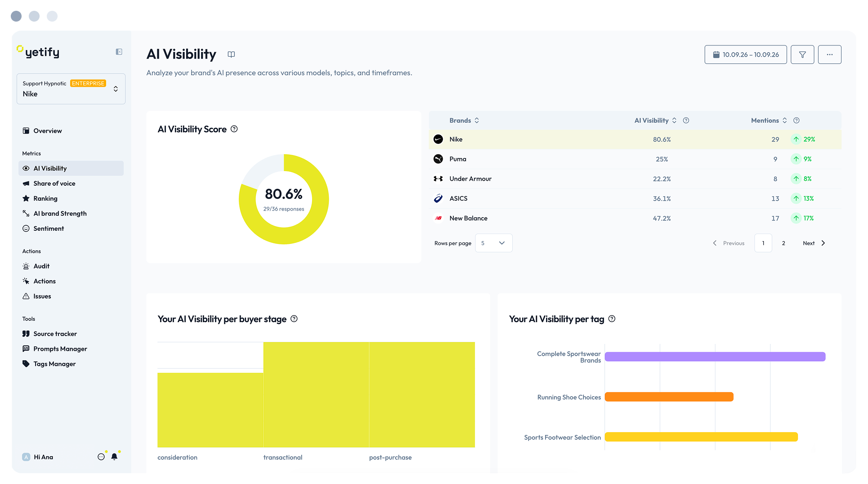Click help icon next to per tag title

pos(612,319)
